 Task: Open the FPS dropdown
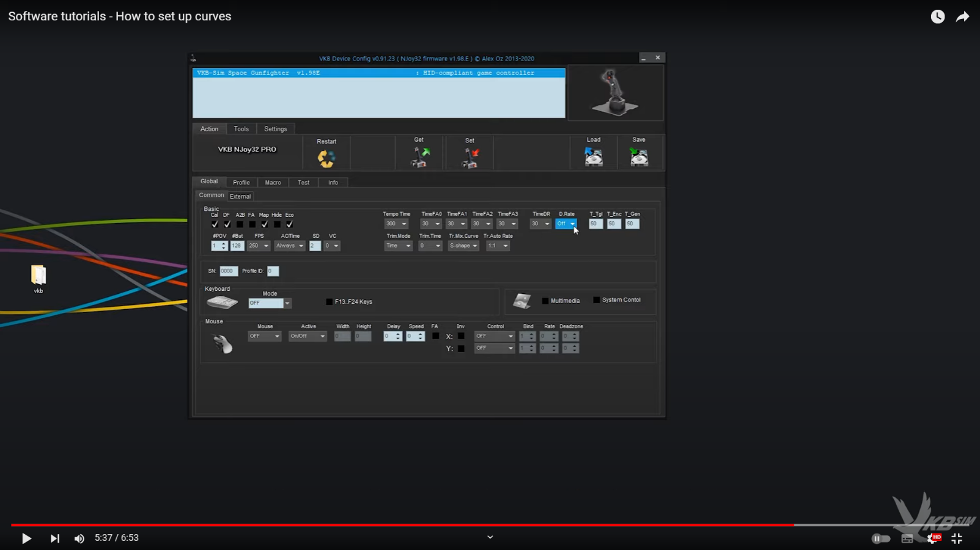pos(259,246)
